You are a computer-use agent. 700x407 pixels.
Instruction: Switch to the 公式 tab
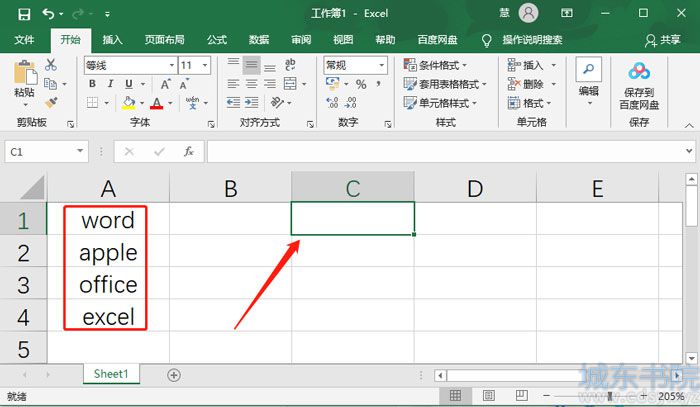tap(217, 40)
